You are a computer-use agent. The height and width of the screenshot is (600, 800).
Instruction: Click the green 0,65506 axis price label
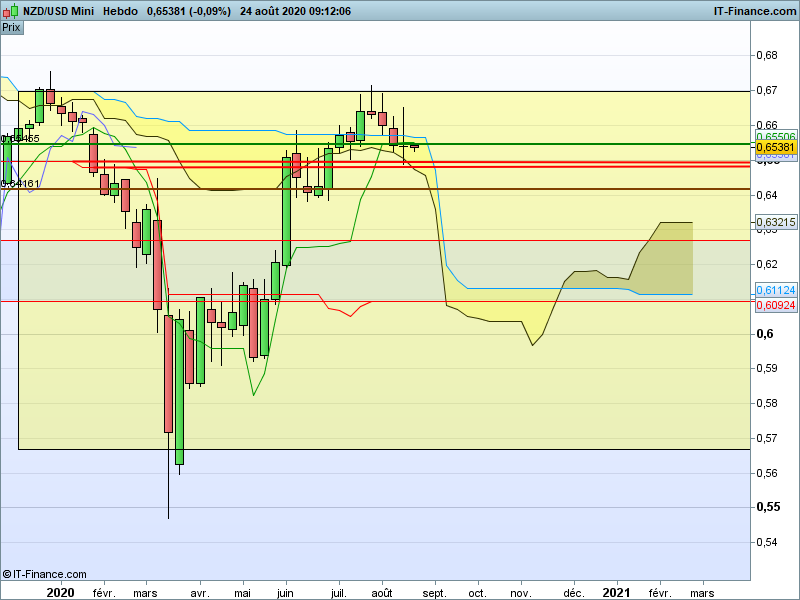[x=775, y=136]
